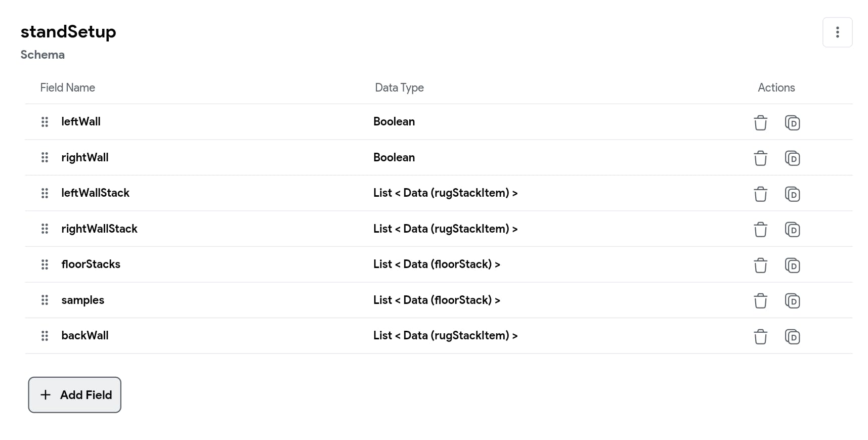The height and width of the screenshot is (440, 868).
Task: Duplicate the leftWallStack field
Action: point(792,194)
